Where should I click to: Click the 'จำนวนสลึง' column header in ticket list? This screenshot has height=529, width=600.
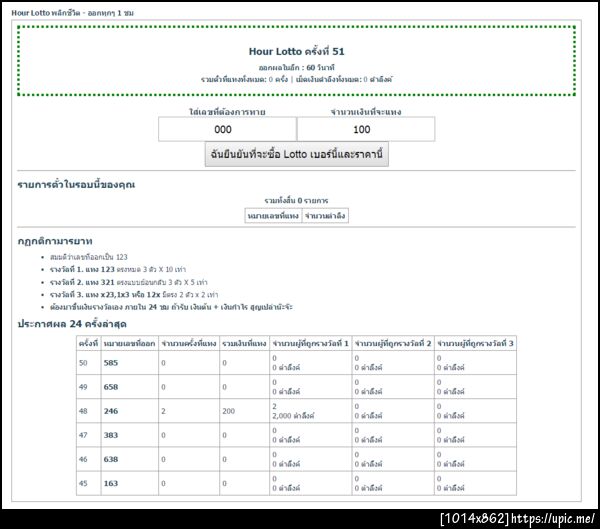click(x=325, y=216)
